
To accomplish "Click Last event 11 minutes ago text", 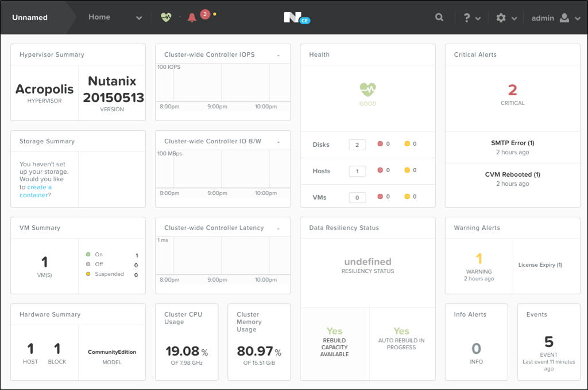I will tap(548, 365).
